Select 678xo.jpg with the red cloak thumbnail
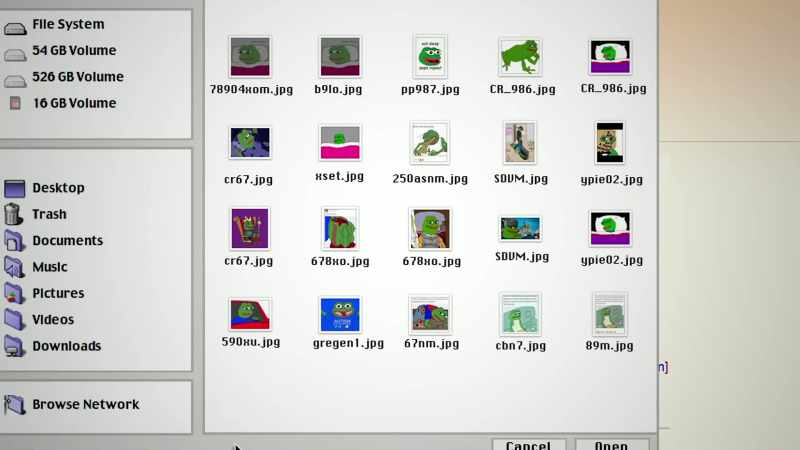 340,229
